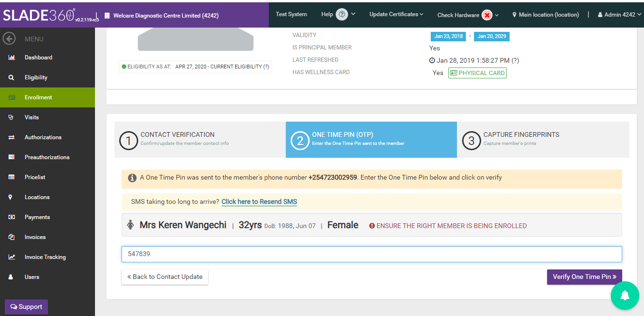Click the Eligibility search icon
Viewport: 644px width, 316px height.
tap(11, 77)
